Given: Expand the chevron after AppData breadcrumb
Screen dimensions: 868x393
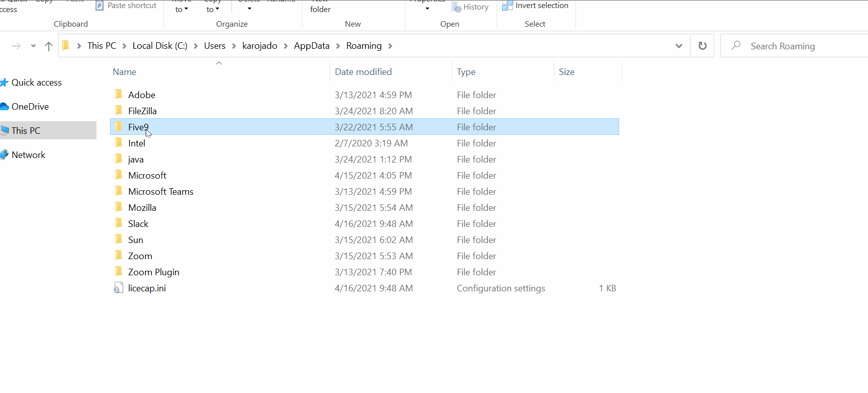Looking at the screenshot, I should [338, 46].
